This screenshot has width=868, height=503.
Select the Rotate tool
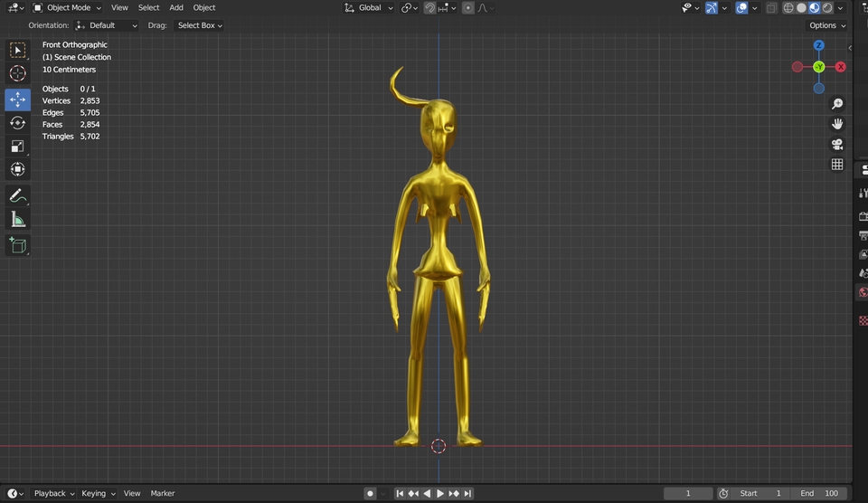tap(17, 122)
